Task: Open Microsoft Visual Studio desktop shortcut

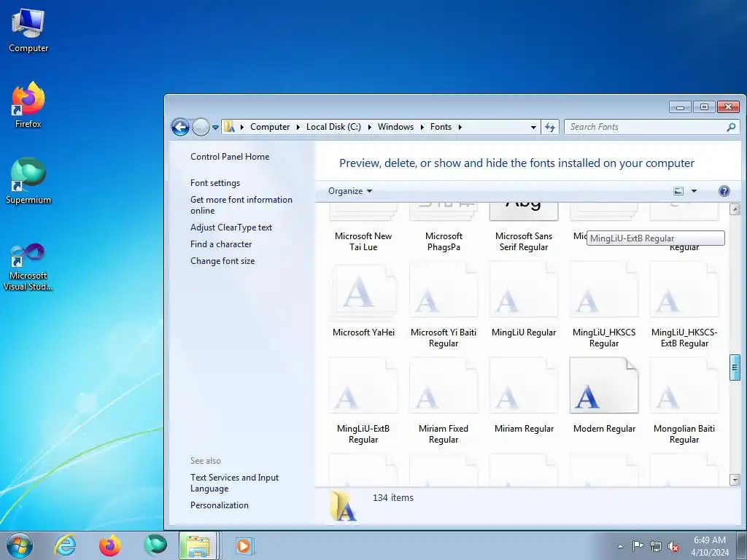Action: pos(28,267)
